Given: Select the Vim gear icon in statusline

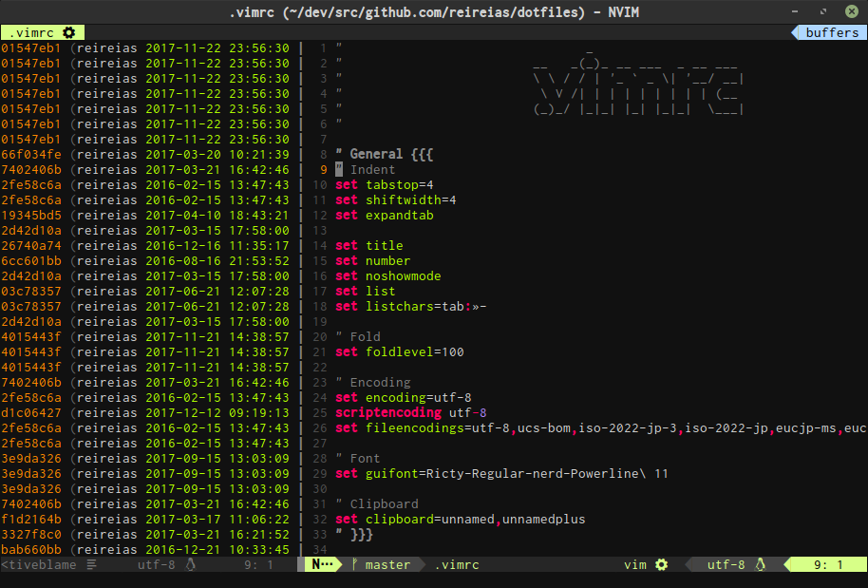Looking at the screenshot, I should tap(661, 563).
